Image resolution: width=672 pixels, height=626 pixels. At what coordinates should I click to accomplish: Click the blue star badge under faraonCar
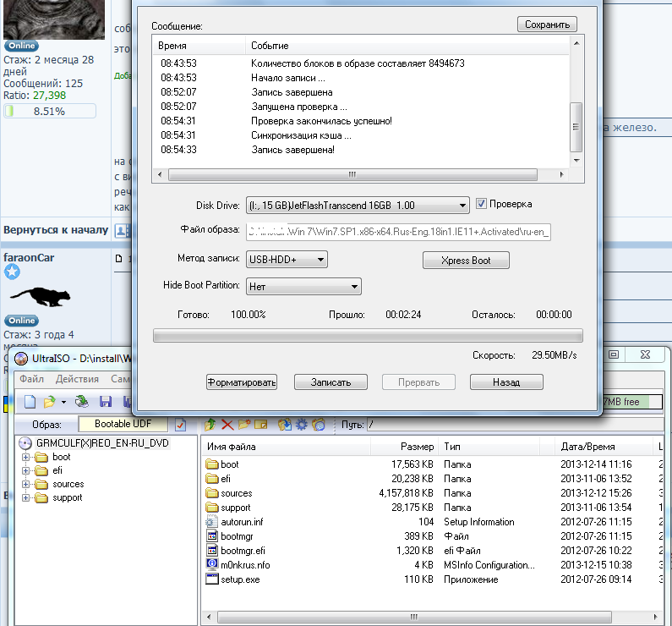[12, 272]
